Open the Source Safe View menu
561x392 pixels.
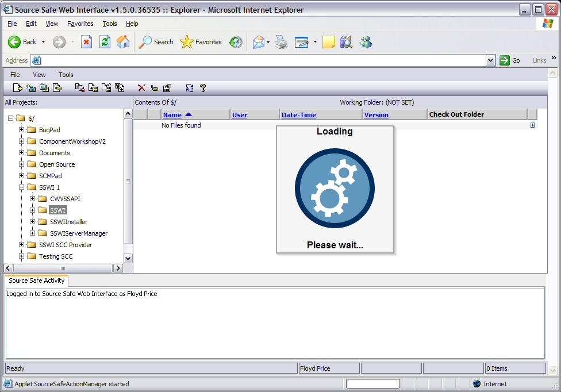click(x=39, y=75)
